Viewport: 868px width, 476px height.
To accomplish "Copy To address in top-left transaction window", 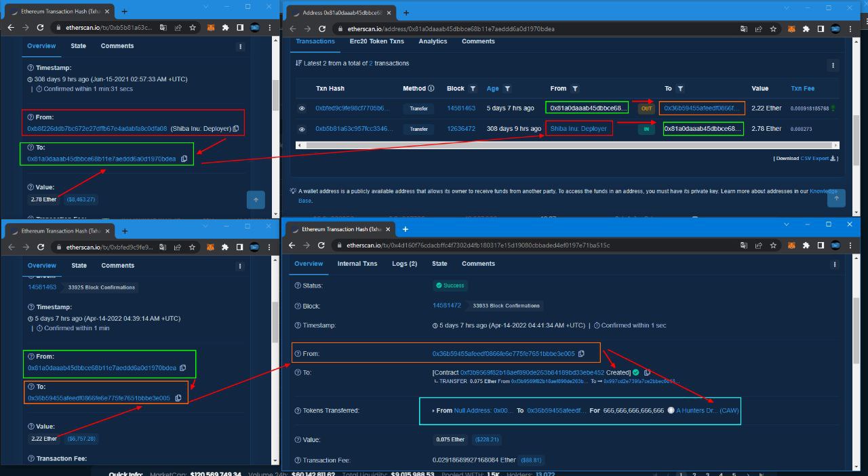I will [184, 159].
